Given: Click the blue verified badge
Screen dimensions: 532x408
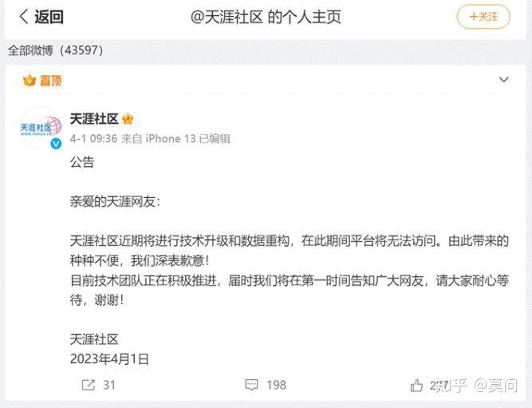Looking at the screenshot, I should point(56,144).
